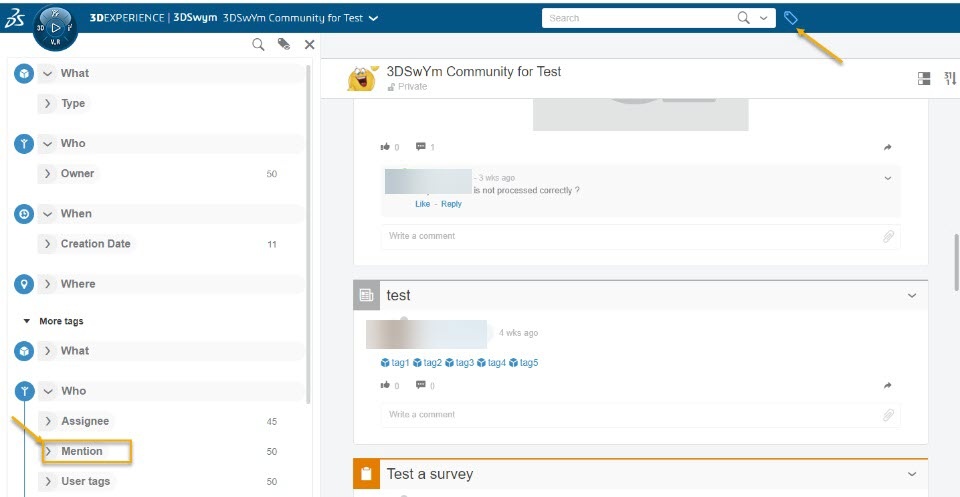Screen dimensions: 960x497
Task: Open the Test a survey post title
Action: (x=430, y=474)
